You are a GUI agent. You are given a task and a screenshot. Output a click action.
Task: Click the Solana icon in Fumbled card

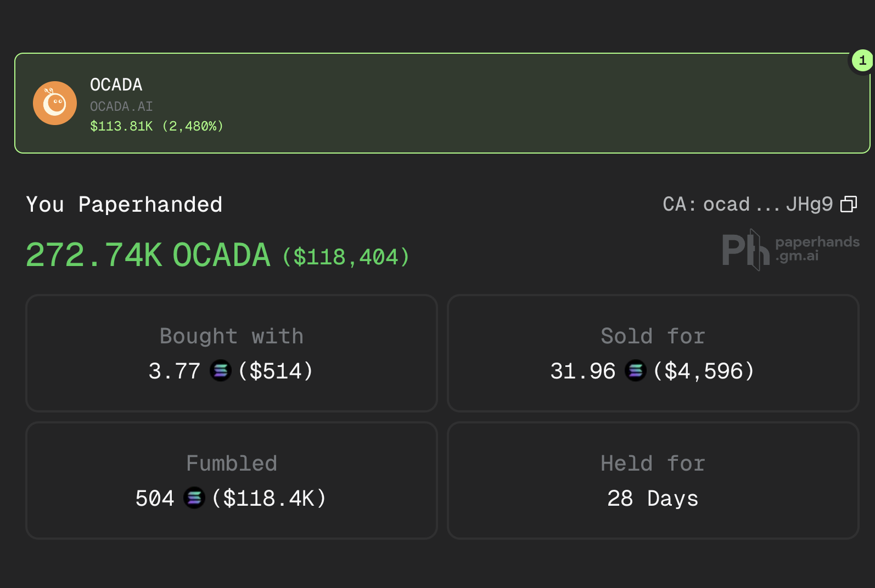point(194,498)
